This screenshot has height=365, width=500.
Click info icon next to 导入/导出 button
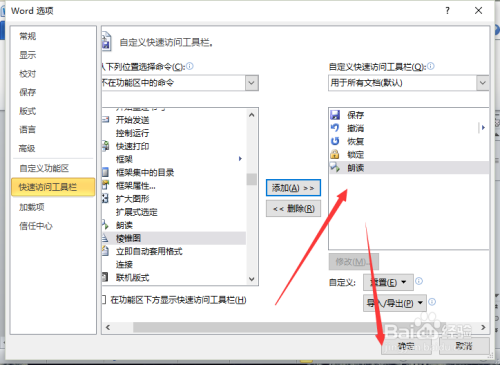[x=432, y=302]
